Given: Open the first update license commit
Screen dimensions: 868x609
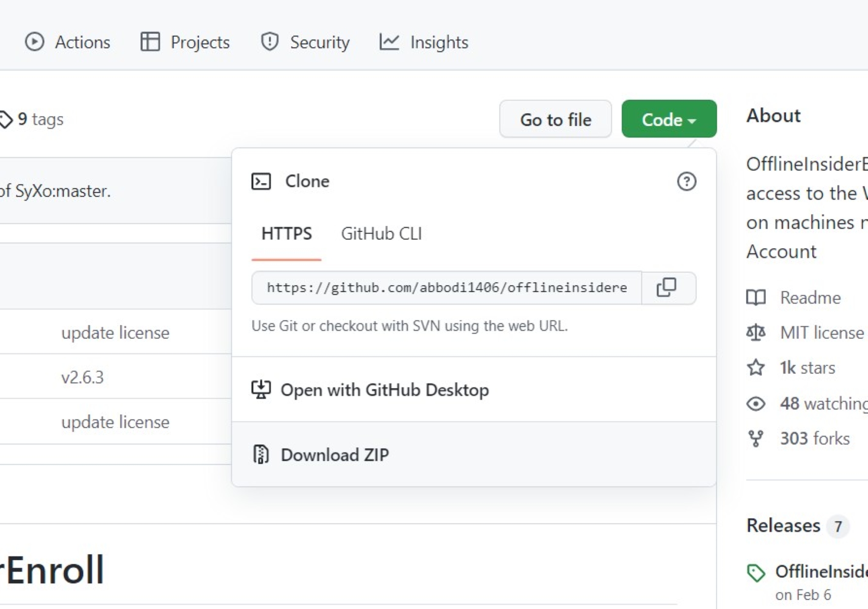Looking at the screenshot, I should 115,333.
